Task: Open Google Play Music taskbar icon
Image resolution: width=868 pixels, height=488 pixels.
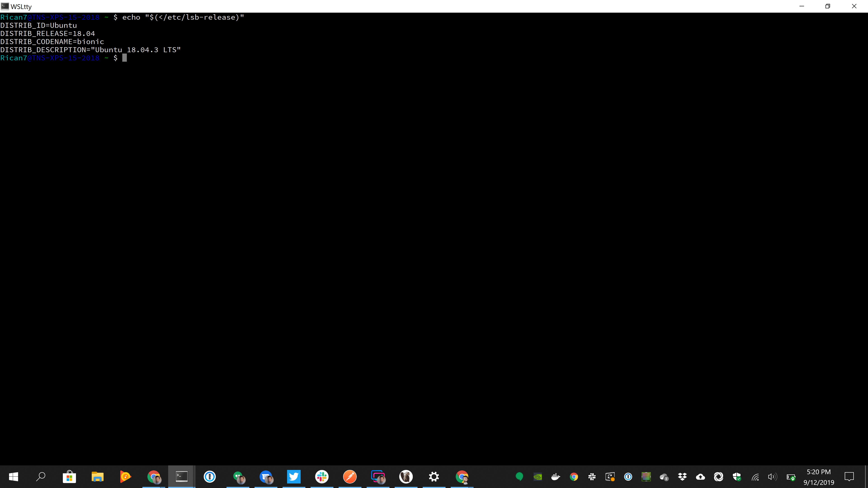Action: point(125,476)
